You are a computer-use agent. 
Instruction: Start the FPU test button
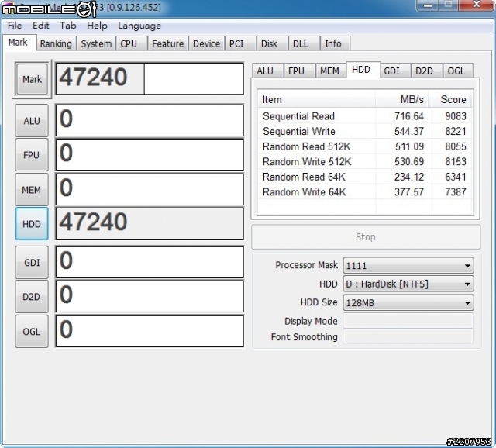pos(32,155)
